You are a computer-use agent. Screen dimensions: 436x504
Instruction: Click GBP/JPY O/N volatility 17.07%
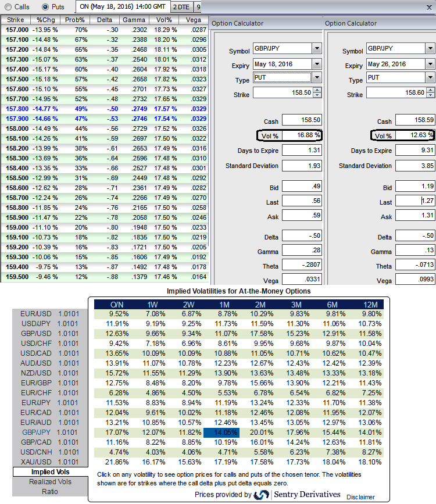(x=117, y=432)
